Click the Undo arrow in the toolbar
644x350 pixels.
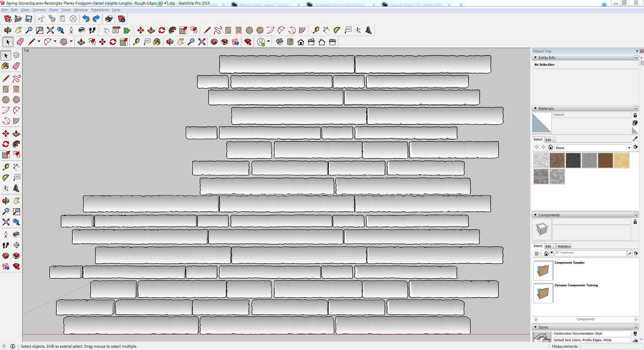[86, 19]
